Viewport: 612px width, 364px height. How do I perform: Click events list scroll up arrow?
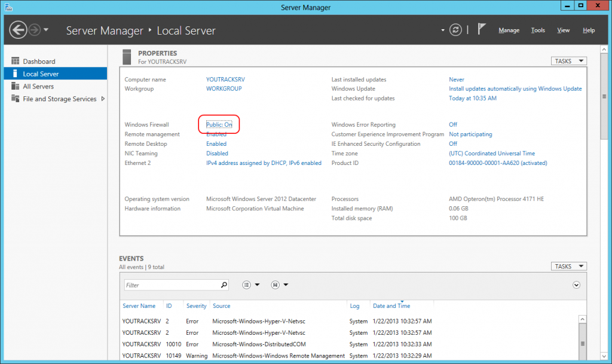tap(582, 319)
